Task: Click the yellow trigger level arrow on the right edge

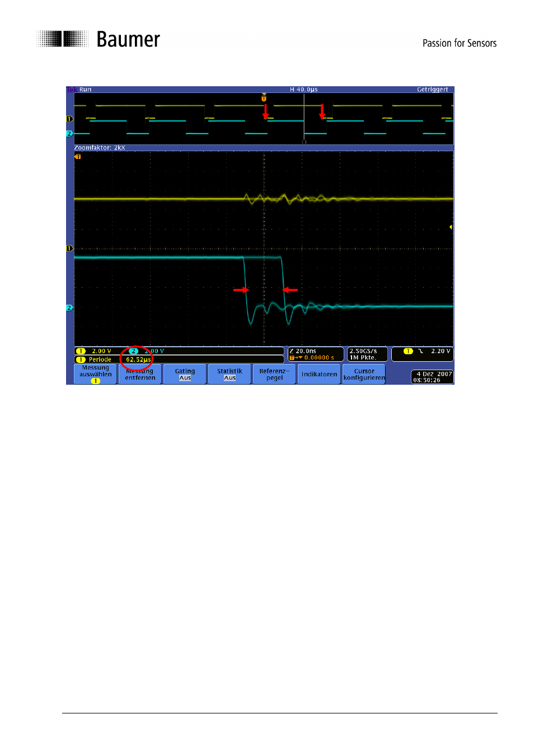Action: pos(451,227)
